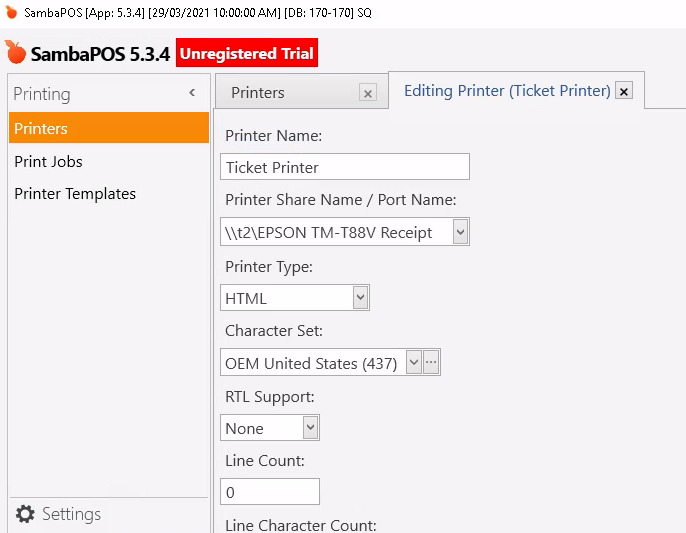
Task: Open the Printer Share Name dropdown arrow
Action: [x=460, y=231]
